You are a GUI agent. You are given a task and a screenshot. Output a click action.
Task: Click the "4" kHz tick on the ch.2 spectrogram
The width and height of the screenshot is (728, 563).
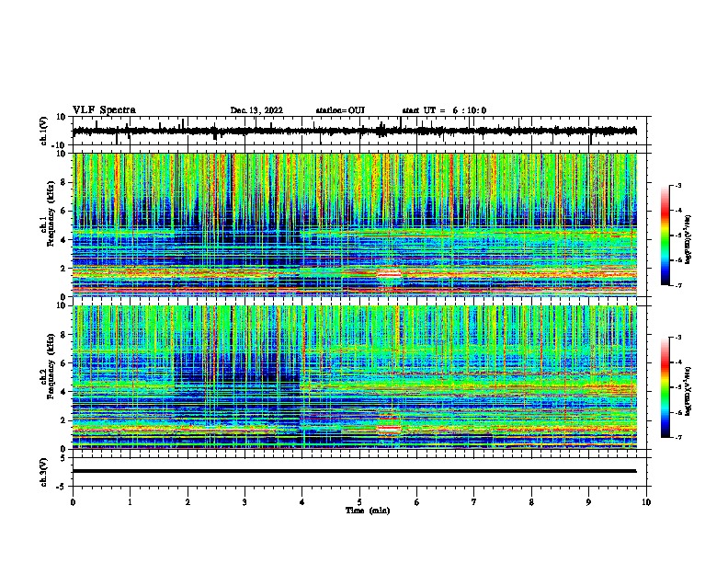[63, 392]
